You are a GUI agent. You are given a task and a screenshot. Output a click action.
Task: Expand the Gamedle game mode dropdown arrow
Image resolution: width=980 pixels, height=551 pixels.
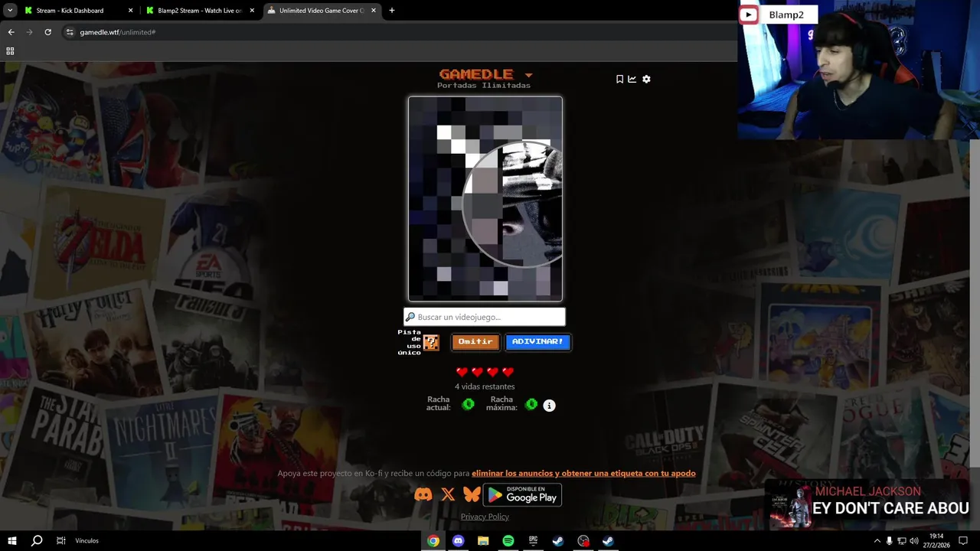click(528, 75)
